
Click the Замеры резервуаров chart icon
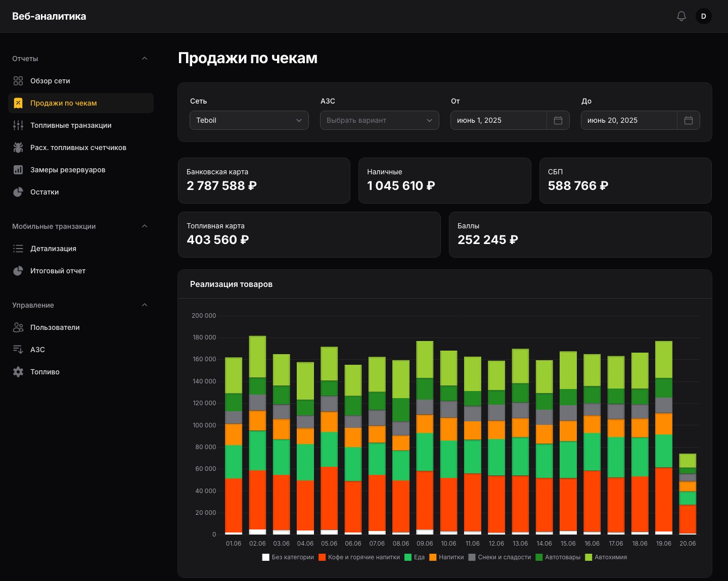18,170
